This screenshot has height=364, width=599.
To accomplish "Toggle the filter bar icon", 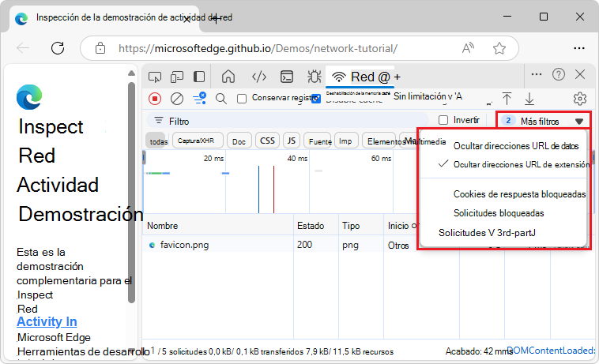I will click(x=199, y=98).
